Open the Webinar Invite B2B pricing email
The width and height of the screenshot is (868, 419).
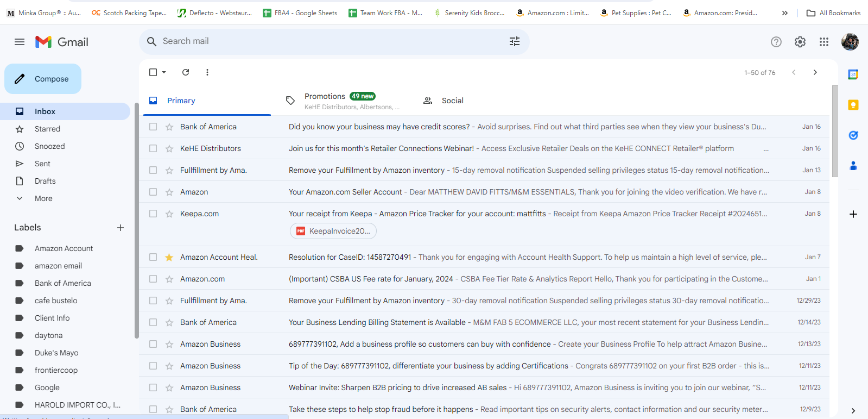pyautogui.click(x=484, y=387)
